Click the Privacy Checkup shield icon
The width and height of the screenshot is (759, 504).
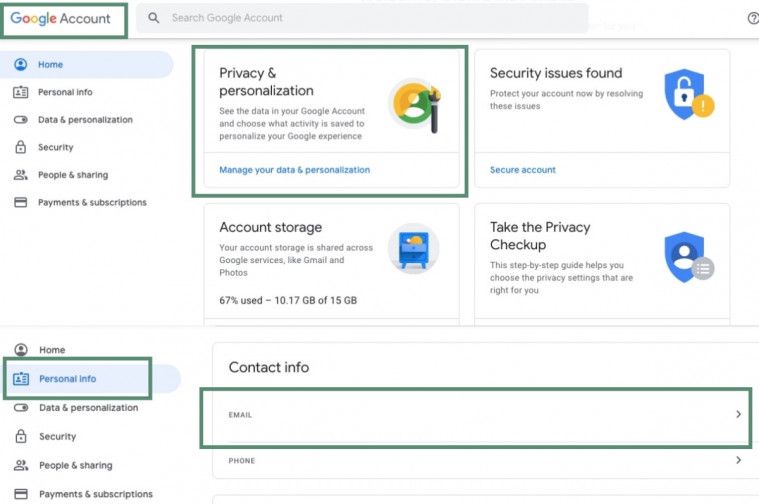coord(689,257)
